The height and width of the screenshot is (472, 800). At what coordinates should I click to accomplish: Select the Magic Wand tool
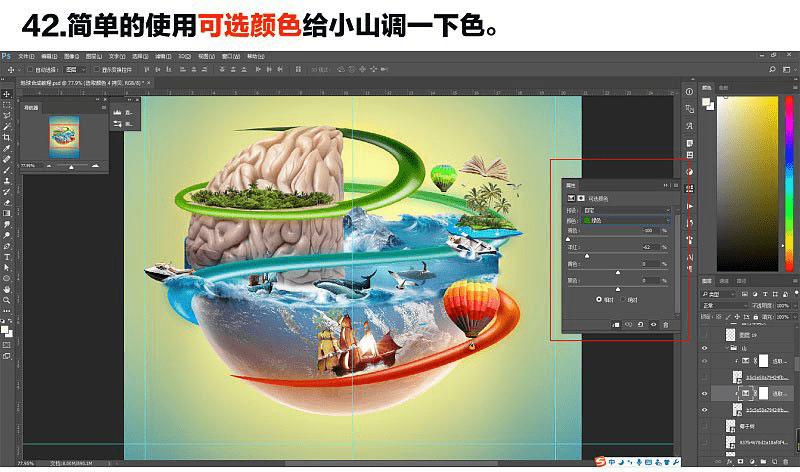[7, 126]
